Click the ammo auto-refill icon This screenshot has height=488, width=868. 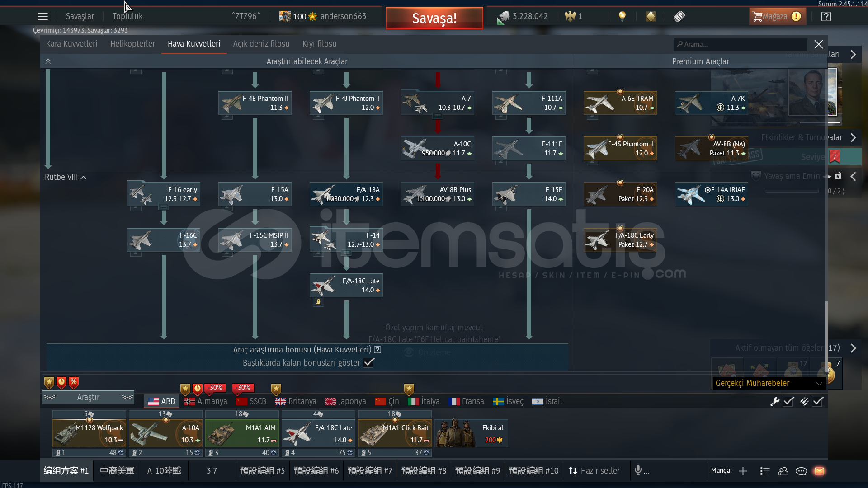point(804,401)
